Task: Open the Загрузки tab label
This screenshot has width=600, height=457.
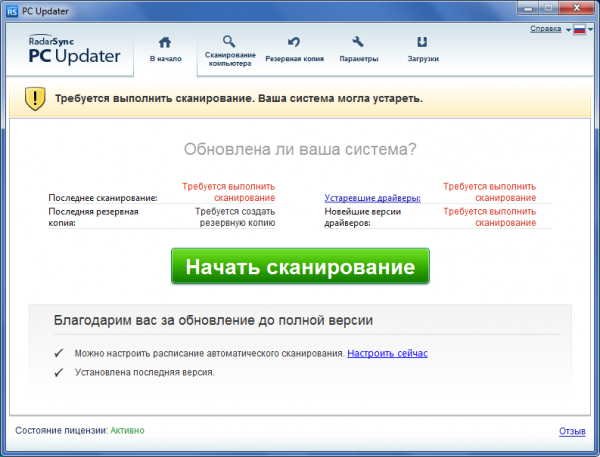Action: tap(423, 59)
